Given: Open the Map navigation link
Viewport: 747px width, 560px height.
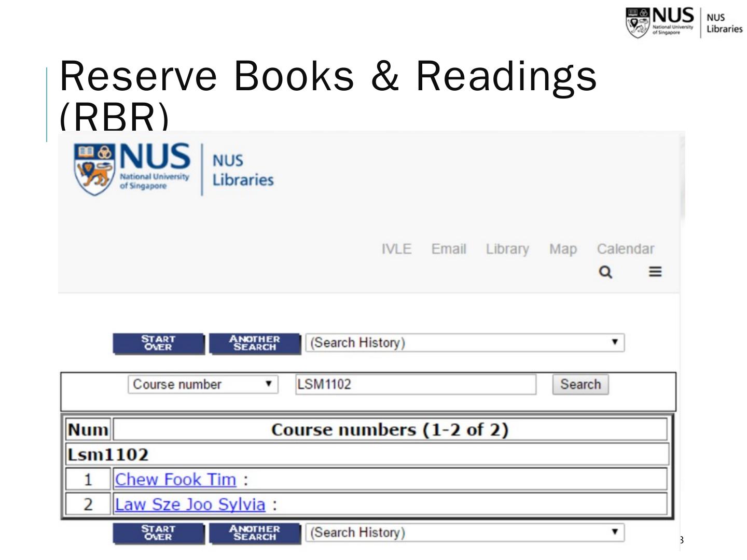Looking at the screenshot, I should click(x=563, y=249).
